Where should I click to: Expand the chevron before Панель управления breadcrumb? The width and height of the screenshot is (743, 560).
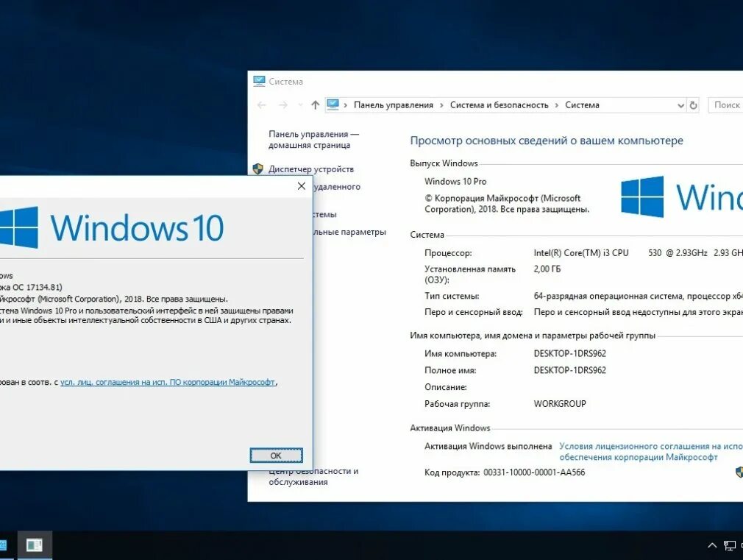(x=346, y=105)
